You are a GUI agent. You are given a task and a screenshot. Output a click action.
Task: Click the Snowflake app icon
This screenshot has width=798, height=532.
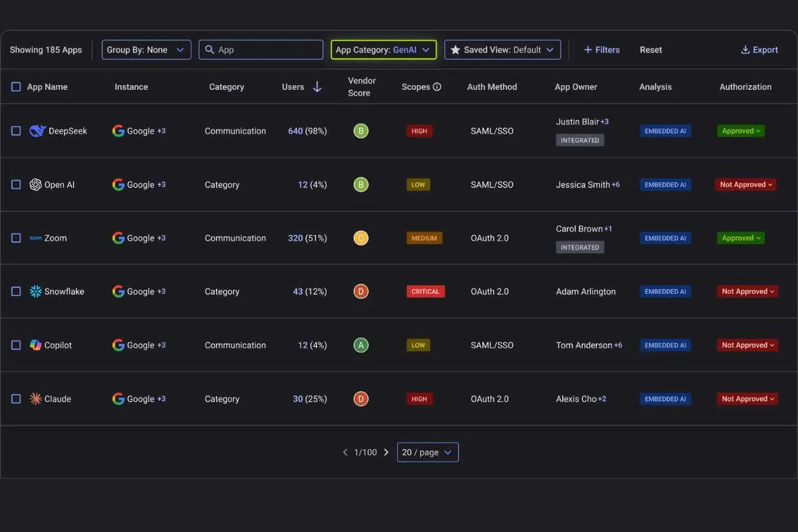pos(36,291)
